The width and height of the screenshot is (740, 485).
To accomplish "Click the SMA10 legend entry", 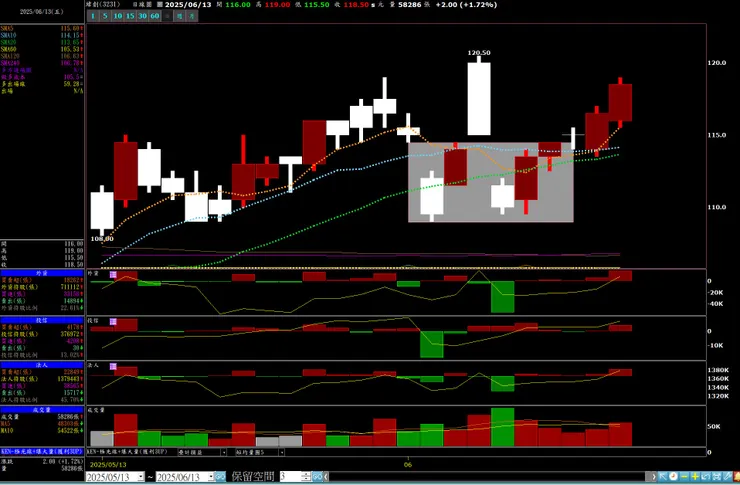I will [x=42, y=35].
